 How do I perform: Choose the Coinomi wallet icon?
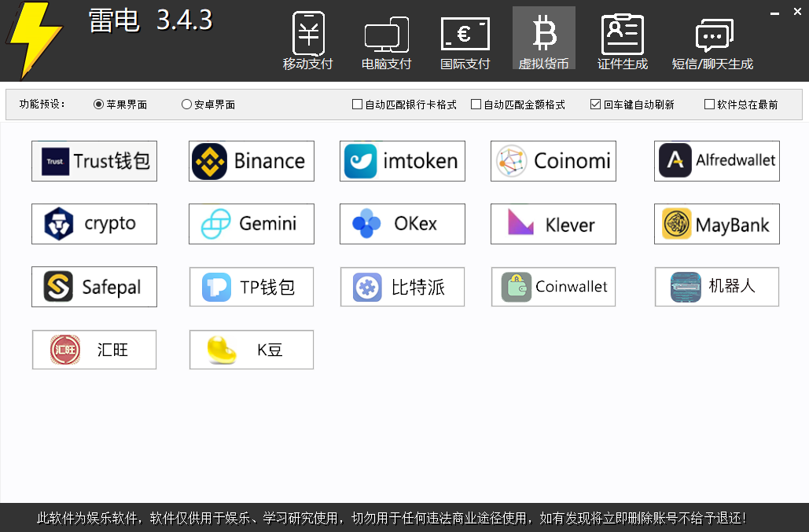click(553, 161)
